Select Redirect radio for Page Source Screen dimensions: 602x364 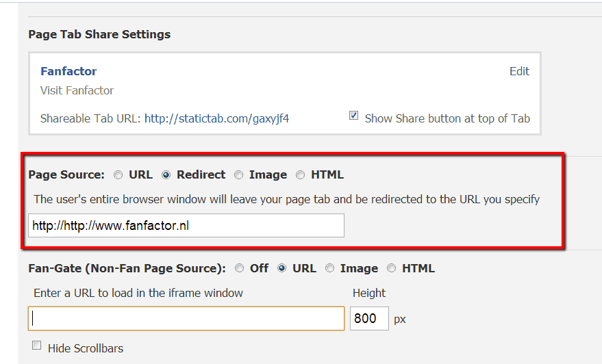(x=166, y=175)
